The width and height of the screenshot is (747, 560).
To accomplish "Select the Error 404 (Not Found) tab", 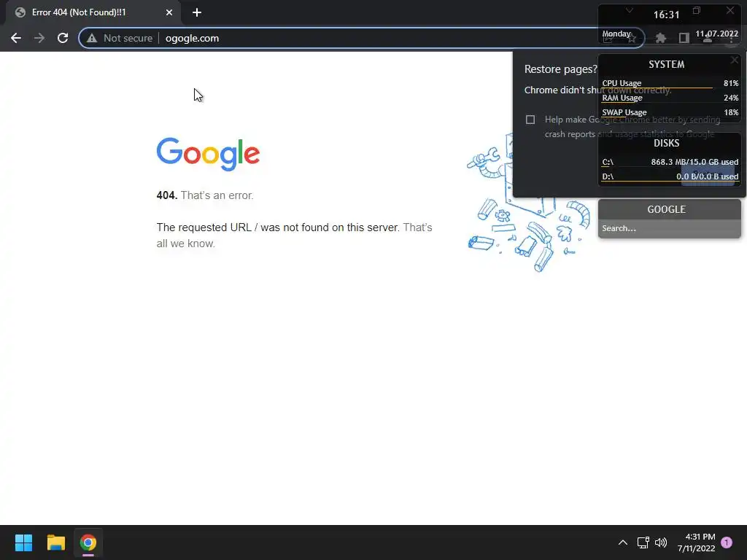I will click(x=90, y=12).
